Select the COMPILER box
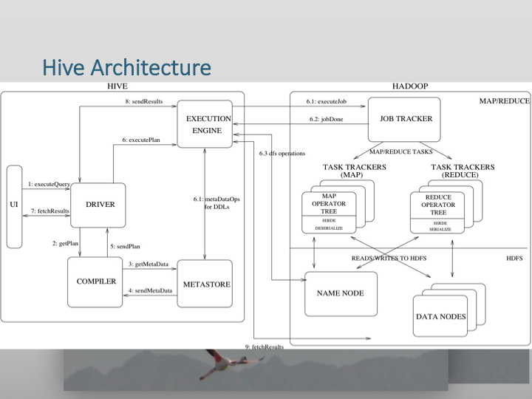The height and width of the screenshot is (399, 532). click(x=96, y=282)
